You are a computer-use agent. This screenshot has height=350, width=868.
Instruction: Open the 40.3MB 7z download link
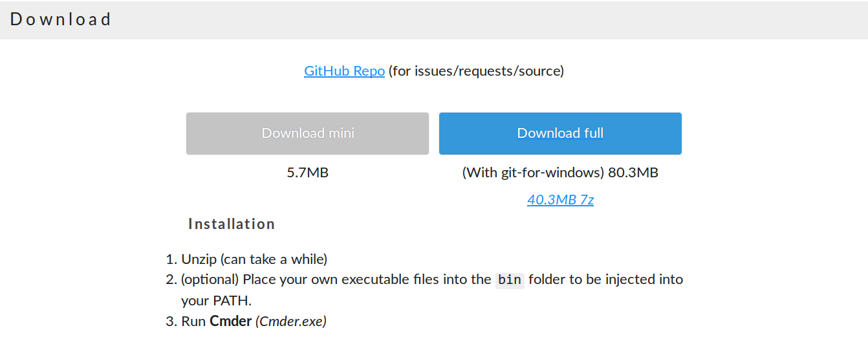[560, 199]
